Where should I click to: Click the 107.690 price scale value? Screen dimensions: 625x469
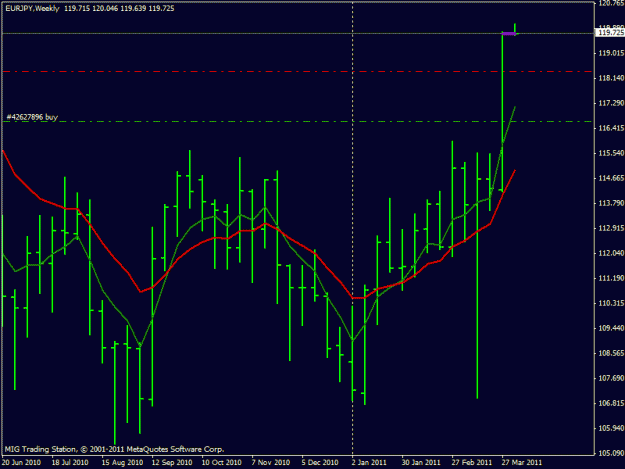pyautogui.click(x=611, y=379)
